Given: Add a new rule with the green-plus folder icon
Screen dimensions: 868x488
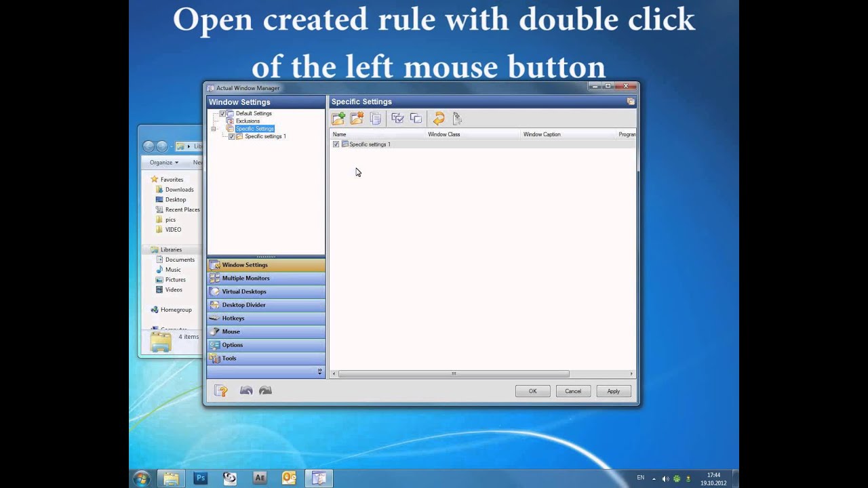Looking at the screenshot, I should click(338, 119).
